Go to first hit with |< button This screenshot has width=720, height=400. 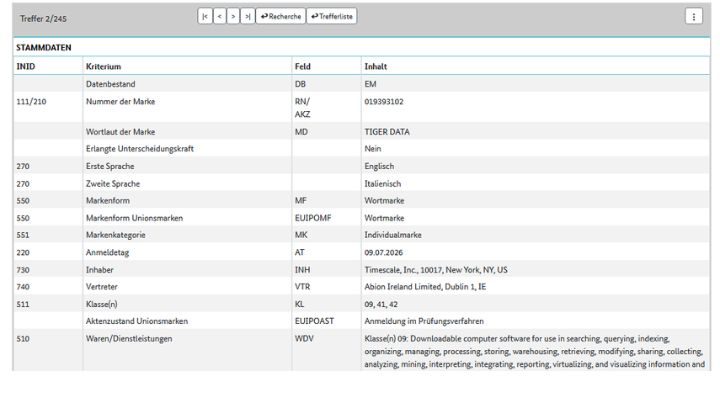pyautogui.click(x=205, y=17)
